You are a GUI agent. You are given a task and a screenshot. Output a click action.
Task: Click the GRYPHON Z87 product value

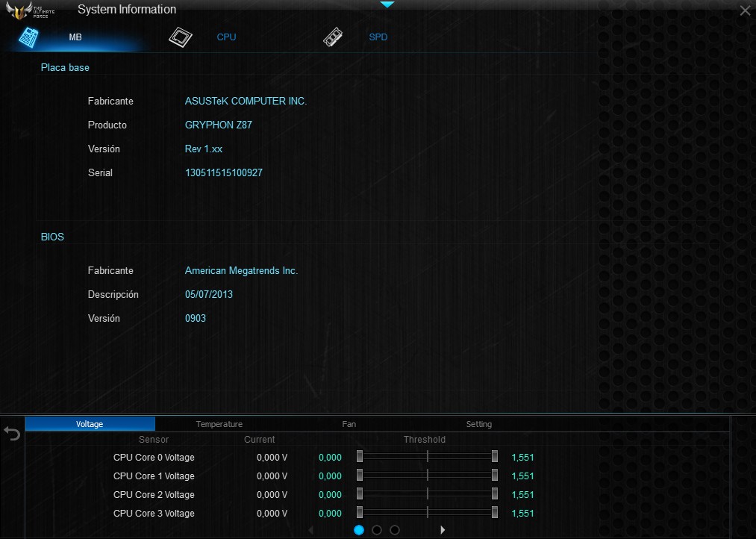(219, 125)
